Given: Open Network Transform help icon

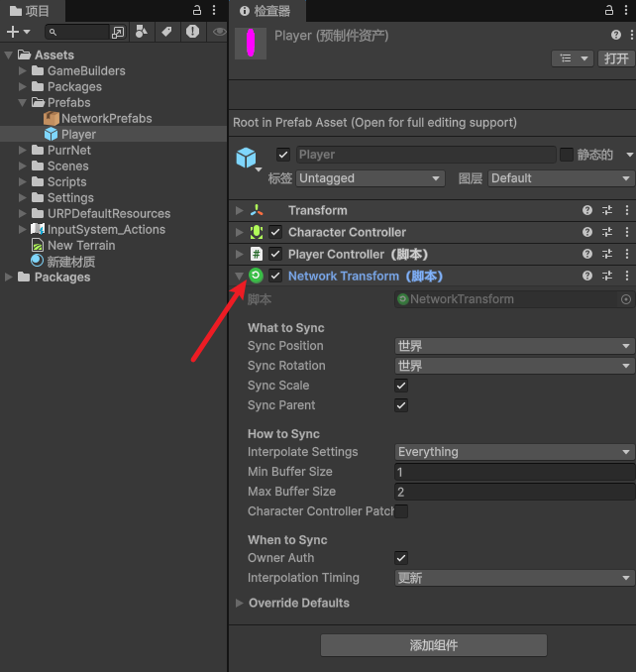Looking at the screenshot, I should [x=587, y=276].
